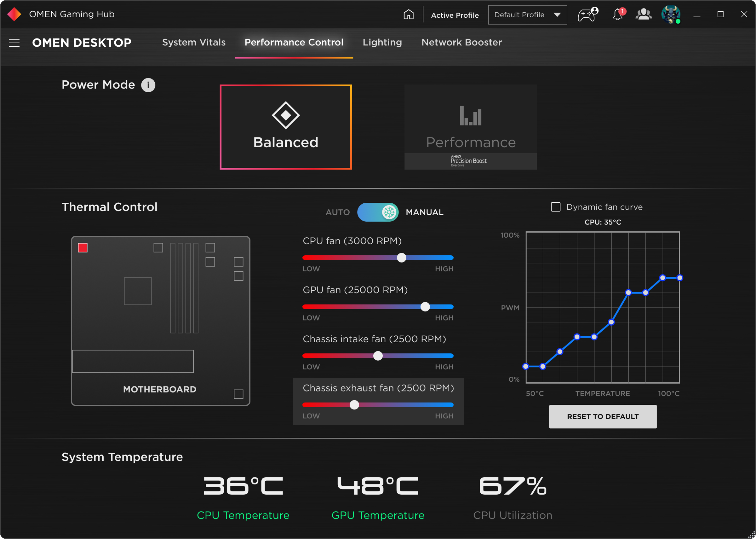
Task: Click the OMEN DESKTOP title
Action: point(82,43)
